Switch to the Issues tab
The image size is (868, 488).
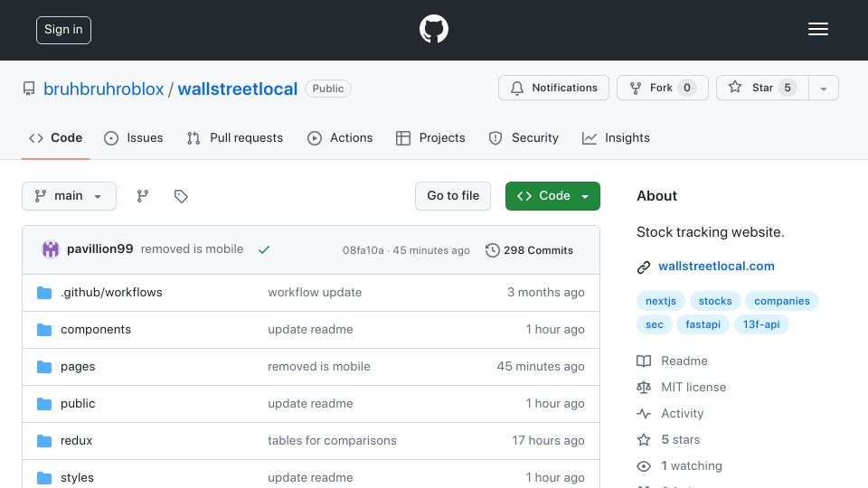[134, 137]
